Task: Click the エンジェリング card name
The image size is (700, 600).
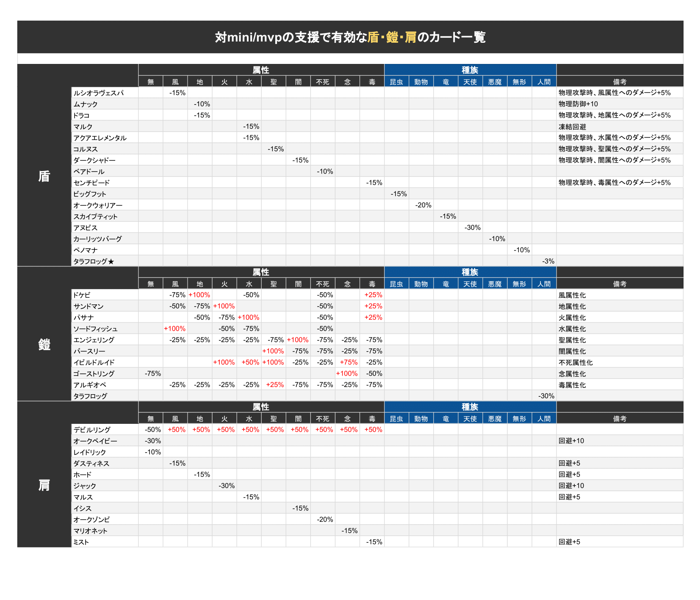Action: (94, 340)
